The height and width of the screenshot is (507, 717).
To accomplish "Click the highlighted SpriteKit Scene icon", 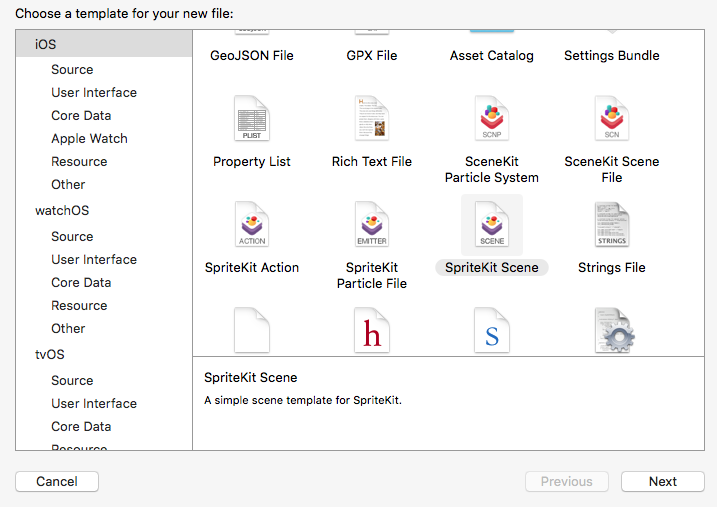I will pos(492,224).
